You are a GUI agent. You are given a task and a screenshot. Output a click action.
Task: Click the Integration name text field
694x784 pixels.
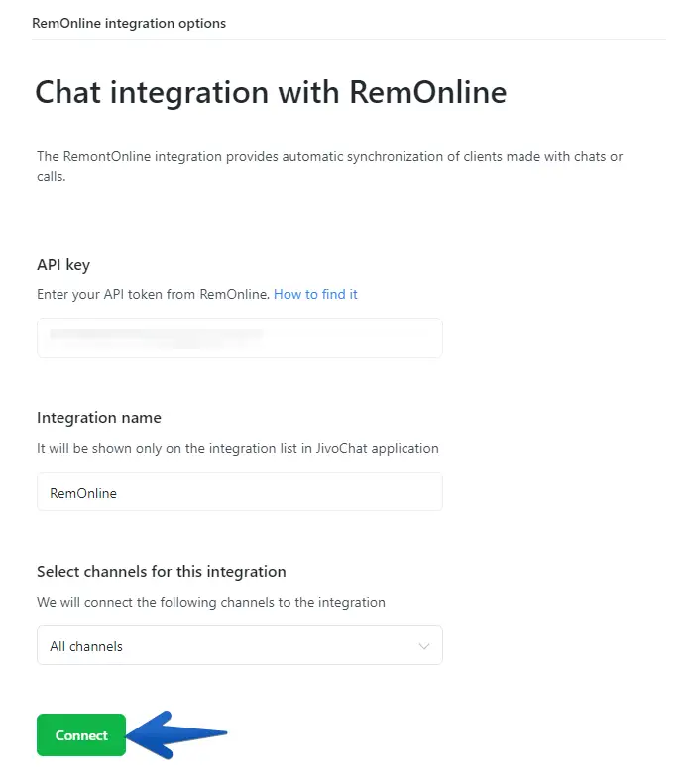[239, 492]
